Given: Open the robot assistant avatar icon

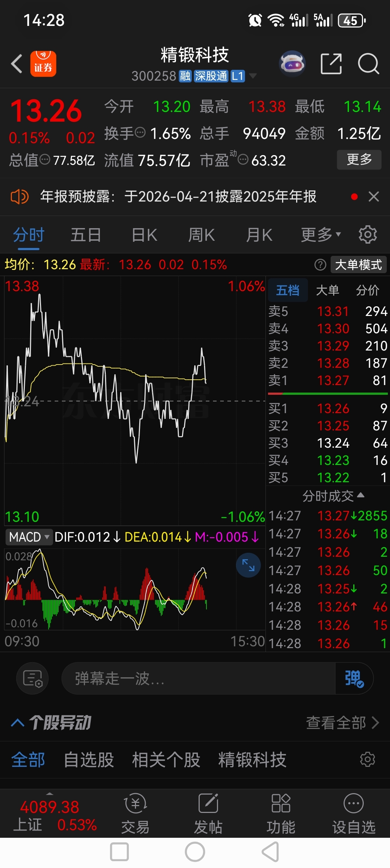Looking at the screenshot, I should point(292,64).
